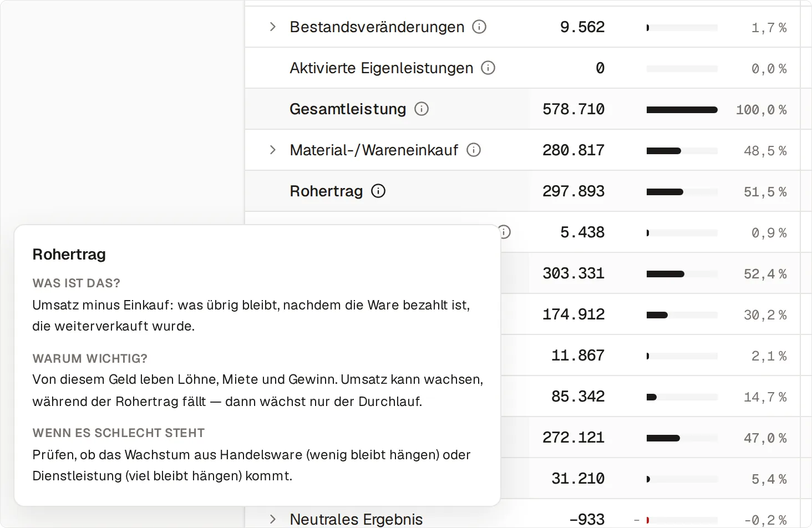Click the amount 11.867

578,355
